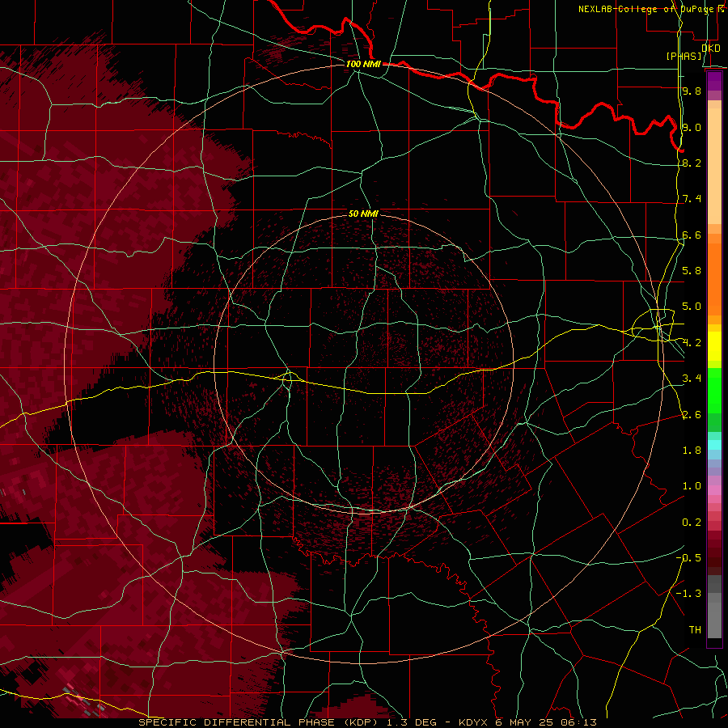Click the -0.5 scale value

tap(688, 557)
